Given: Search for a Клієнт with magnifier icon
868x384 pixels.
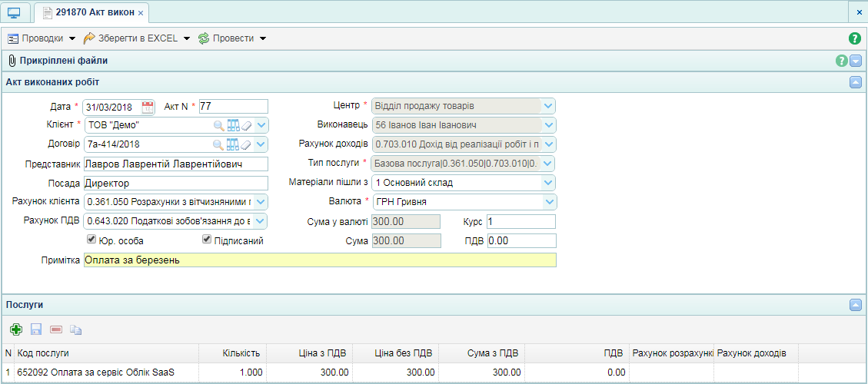Looking at the screenshot, I should click(x=219, y=125).
